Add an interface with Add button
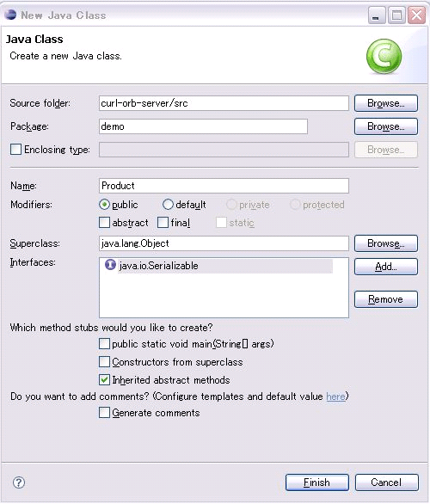The height and width of the screenshot is (504, 430). (386, 267)
